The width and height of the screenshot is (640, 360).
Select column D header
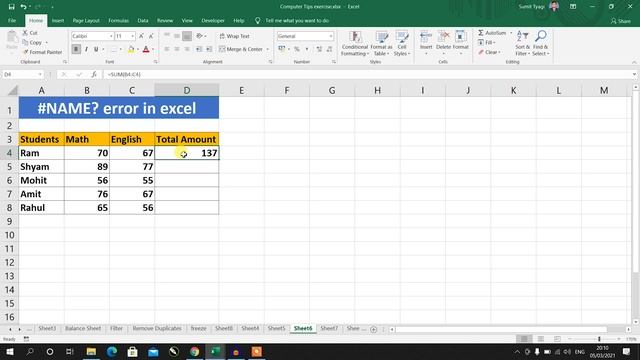[187, 90]
